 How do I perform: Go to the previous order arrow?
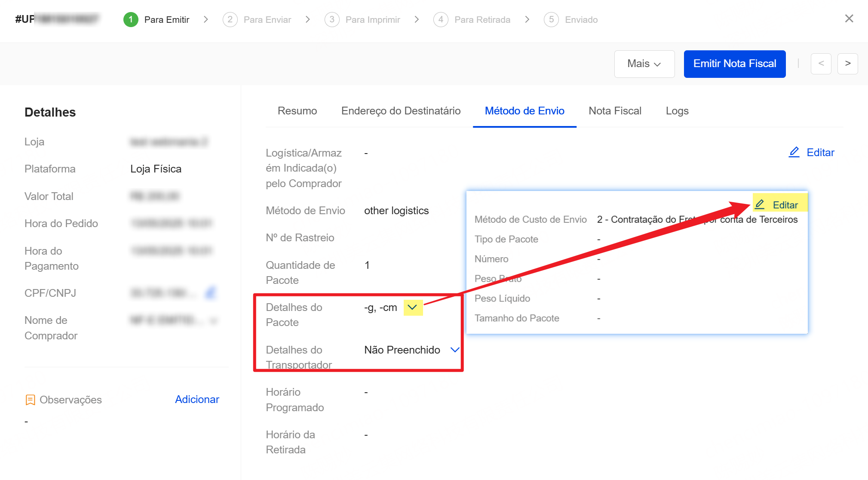click(821, 64)
